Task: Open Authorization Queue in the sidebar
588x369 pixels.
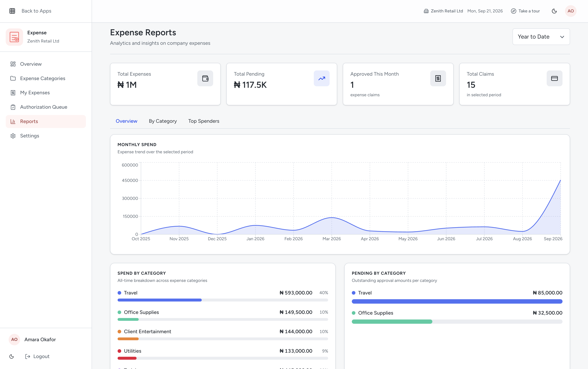Action: pos(46,107)
